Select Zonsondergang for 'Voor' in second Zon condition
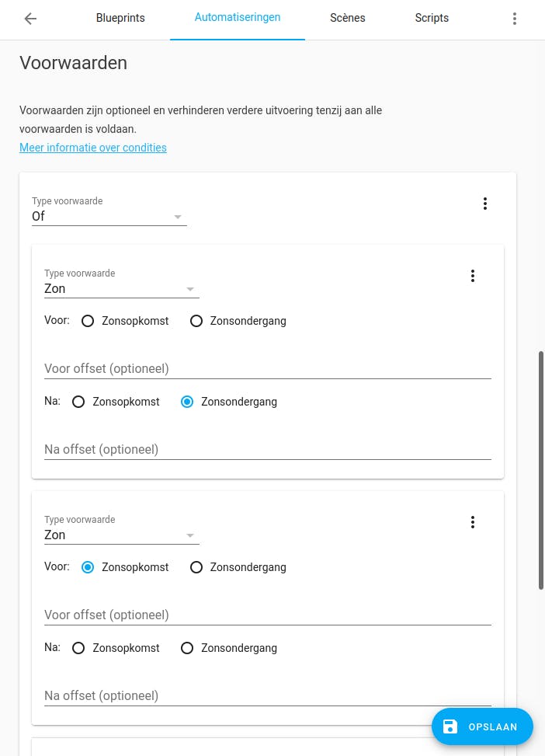The width and height of the screenshot is (545, 756). (196, 567)
